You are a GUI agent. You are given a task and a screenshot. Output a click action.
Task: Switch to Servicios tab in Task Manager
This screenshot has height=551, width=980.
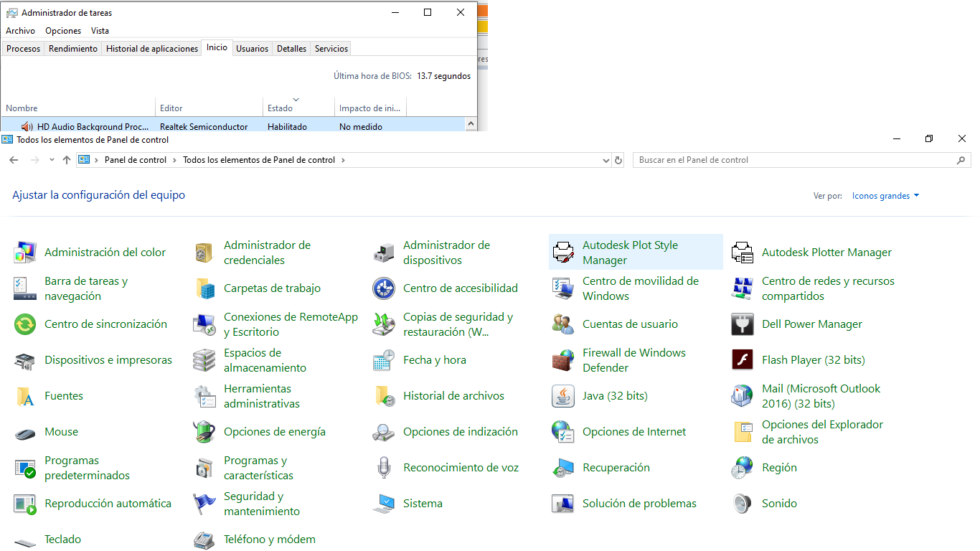click(331, 49)
